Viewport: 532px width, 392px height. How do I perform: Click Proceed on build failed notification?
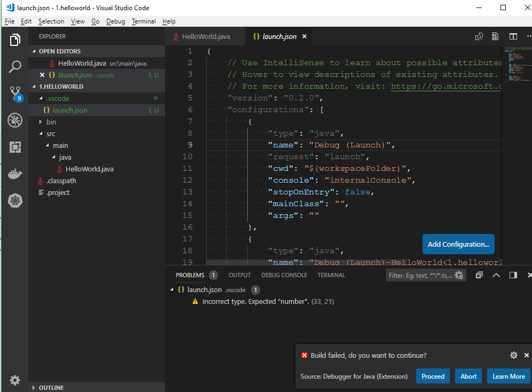point(433,376)
